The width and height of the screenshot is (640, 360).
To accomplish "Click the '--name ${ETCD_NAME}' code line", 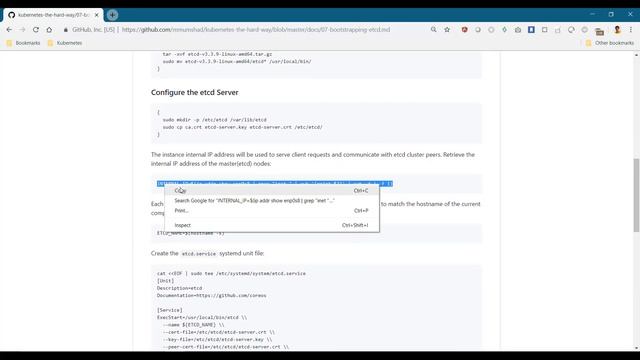I will coord(193,325).
